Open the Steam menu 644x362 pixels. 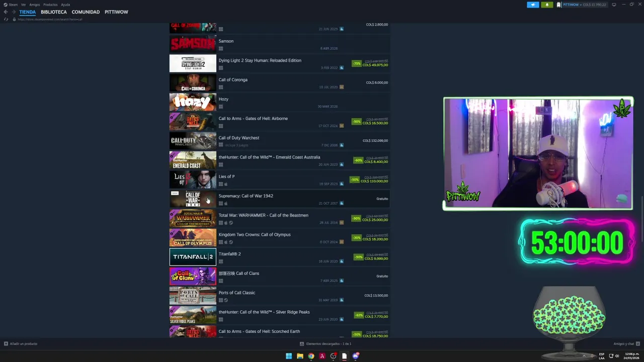(x=11, y=5)
